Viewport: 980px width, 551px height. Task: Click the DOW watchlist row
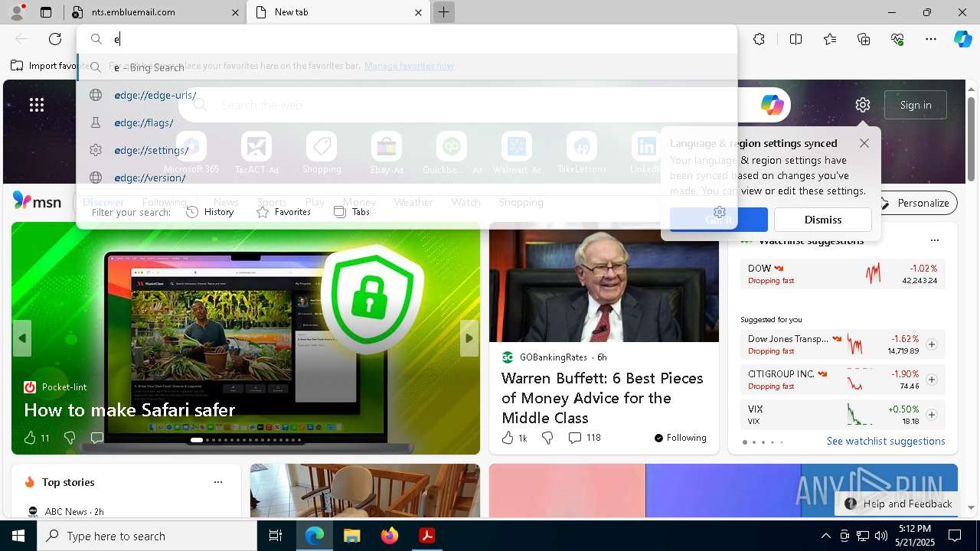(842, 274)
